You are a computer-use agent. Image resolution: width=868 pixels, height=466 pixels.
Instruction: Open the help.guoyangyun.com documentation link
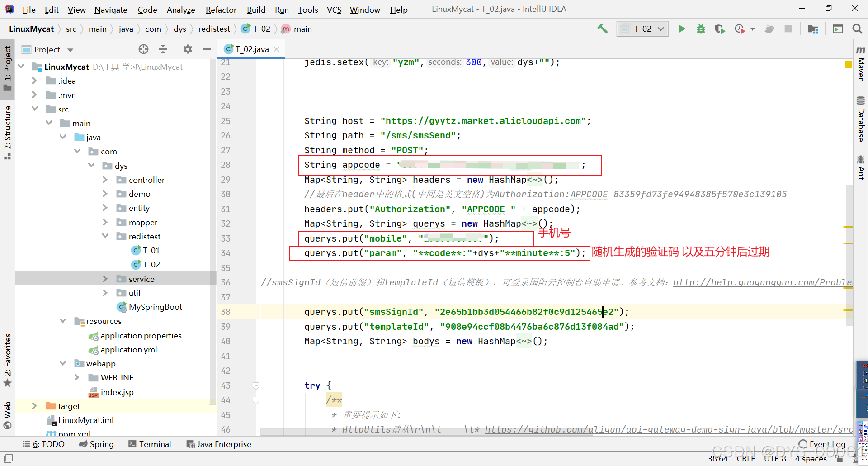pyautogui.click(x=763, y=282)
